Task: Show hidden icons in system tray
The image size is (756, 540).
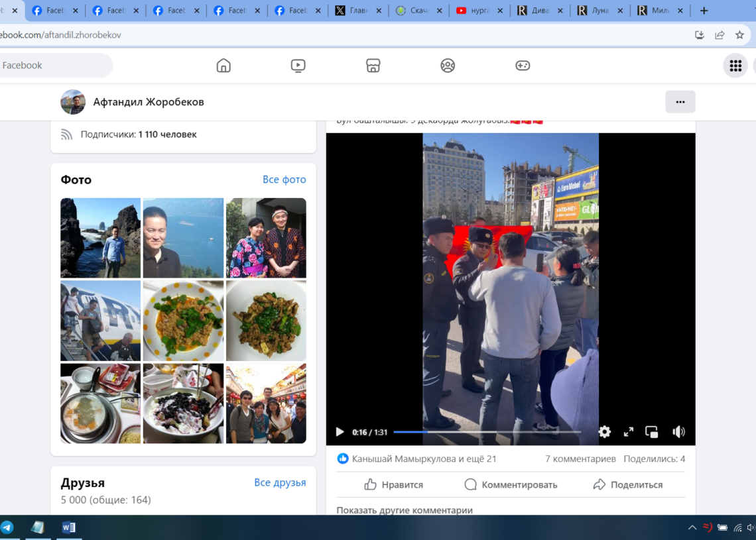Action: [692, 527]
